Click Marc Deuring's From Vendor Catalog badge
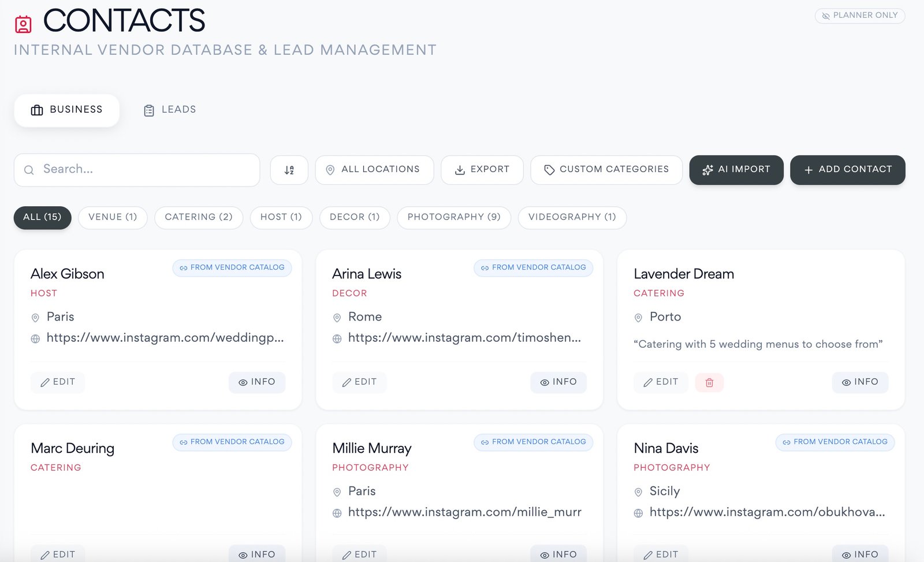 (x=232, y=442)
